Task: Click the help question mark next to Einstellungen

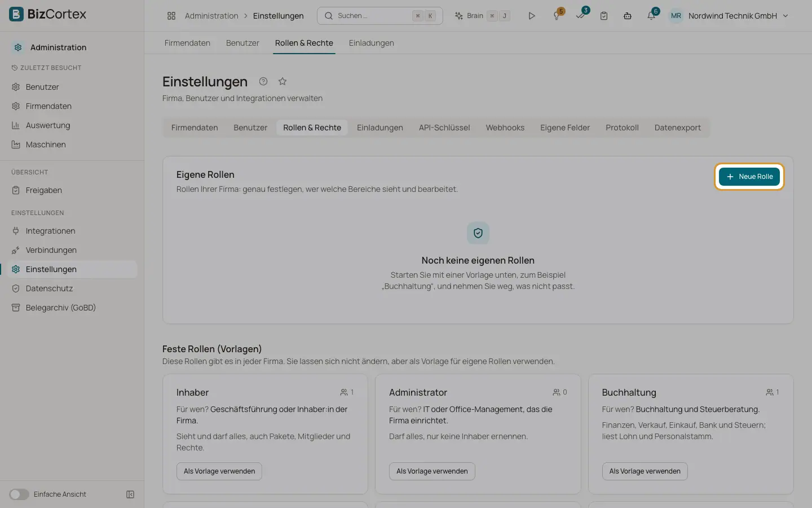Action: point(263,81)
